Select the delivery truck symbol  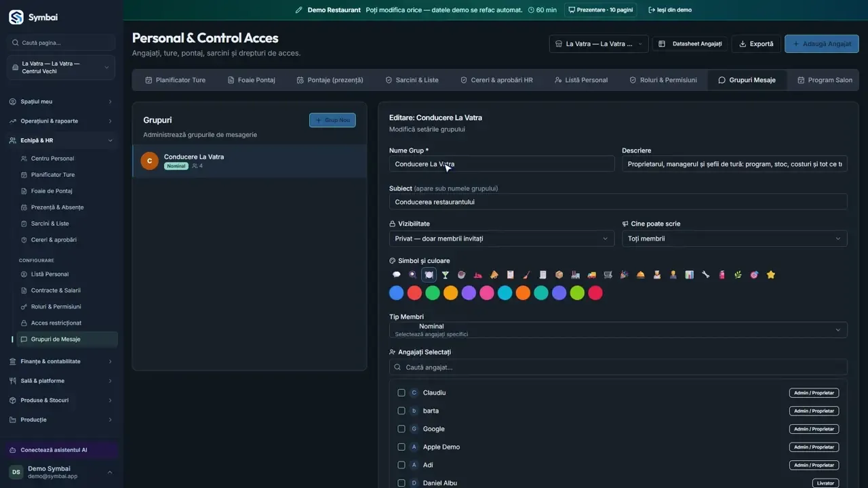coord(591,274)
